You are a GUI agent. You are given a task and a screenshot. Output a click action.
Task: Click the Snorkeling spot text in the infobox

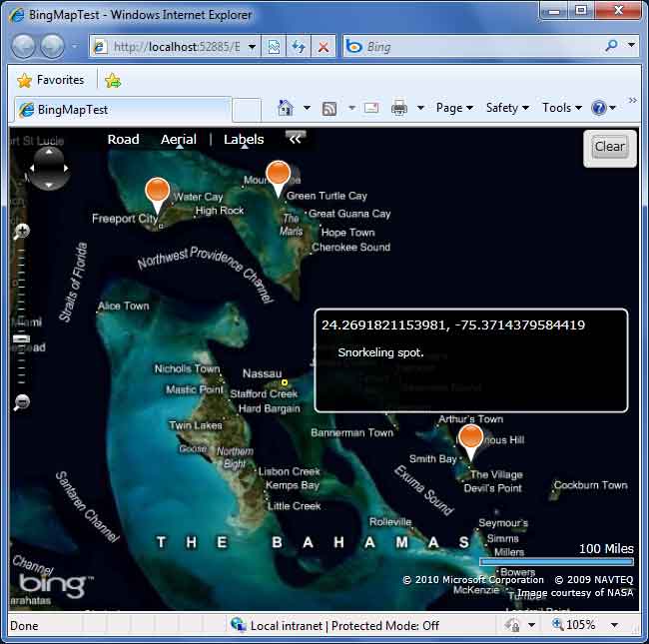(380, 352)
